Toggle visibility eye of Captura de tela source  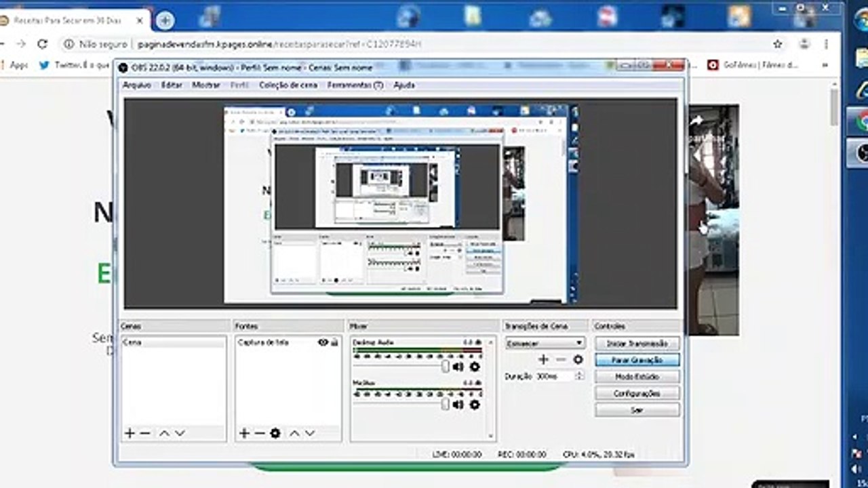coord(323,342)
